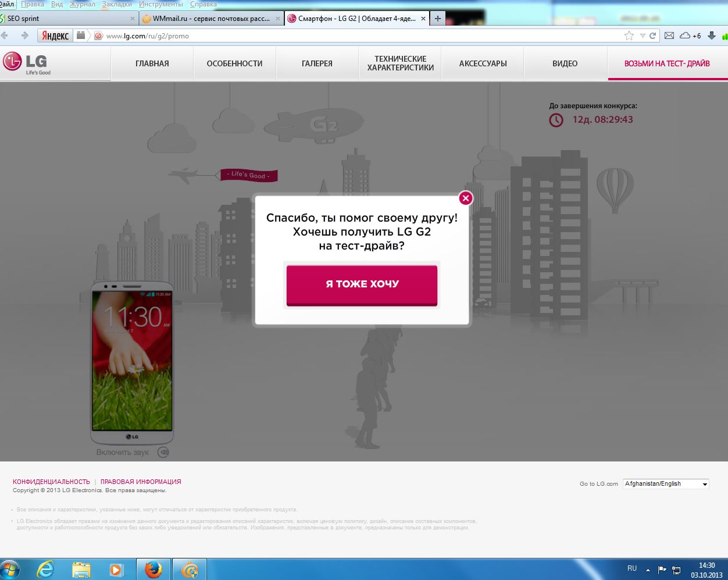Open the Закладки menu
The image size is (728, 580).
(x=117, y=4)
